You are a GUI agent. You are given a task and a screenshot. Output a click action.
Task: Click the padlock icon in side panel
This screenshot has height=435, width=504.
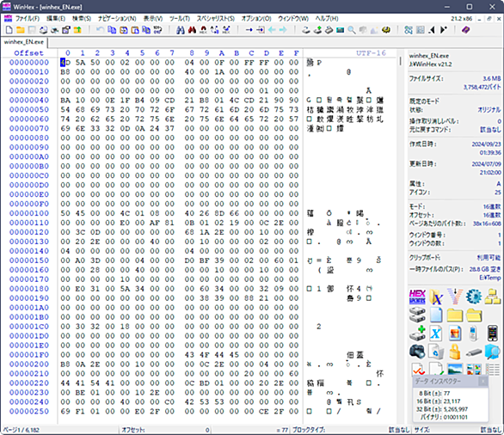pyautogui.click(x=455, y=352)
